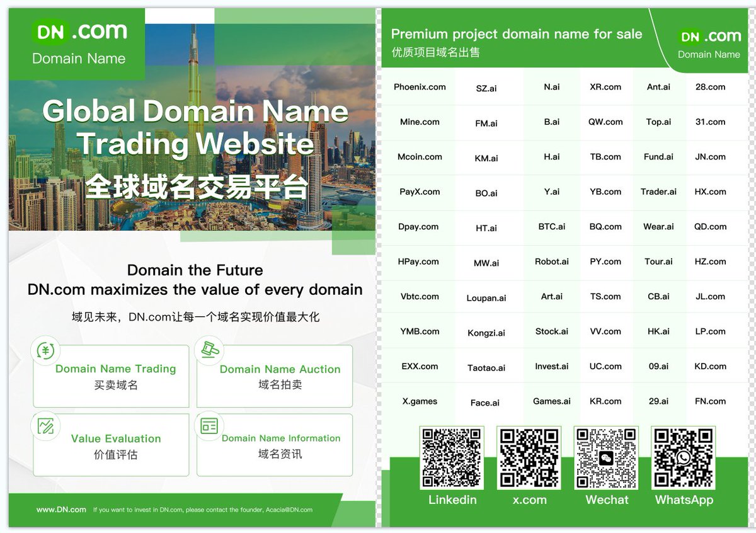Select PayX.com in the domain list
The width and height of the screenshot is (756, 533).
(x=420, y=192)
